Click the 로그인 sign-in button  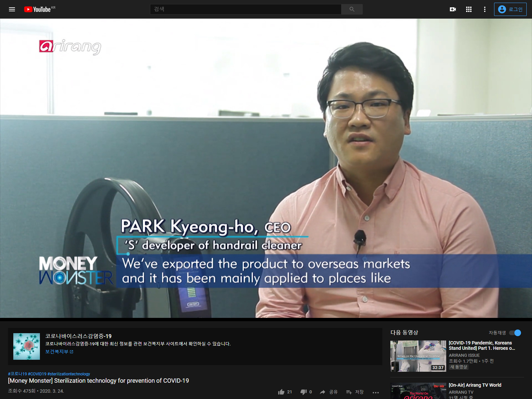(x=510, y=9)
